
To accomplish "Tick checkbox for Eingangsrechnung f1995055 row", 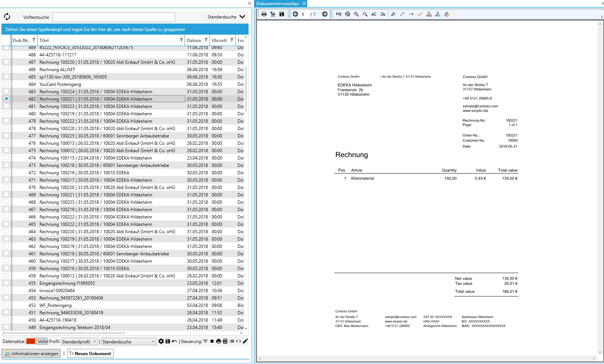I will pyautogui.click(x=6, y=283).
